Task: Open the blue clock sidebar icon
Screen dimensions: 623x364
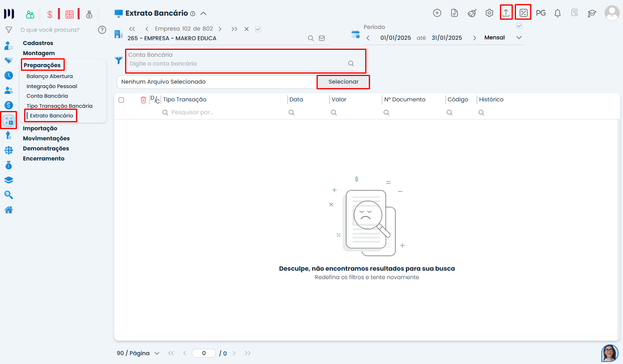Action: pyautogui.click(x=8, y=75)
